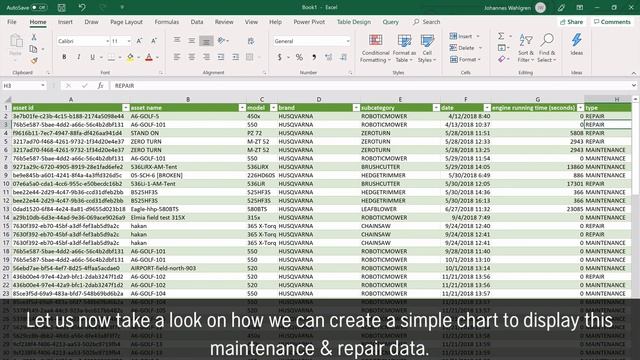Click the Delete cells button
Image resolution: width=640 pixels, height=360 pixels.
coord(465,48)
